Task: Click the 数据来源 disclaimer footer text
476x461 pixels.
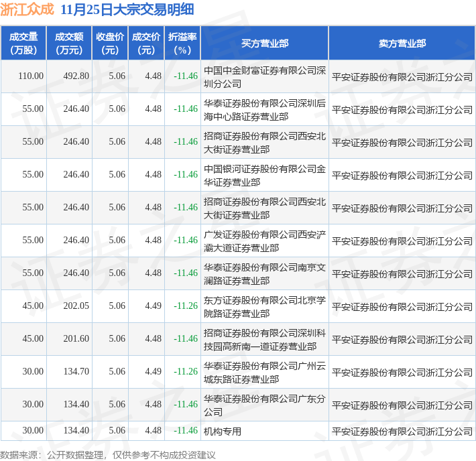Action: point(108,454)
